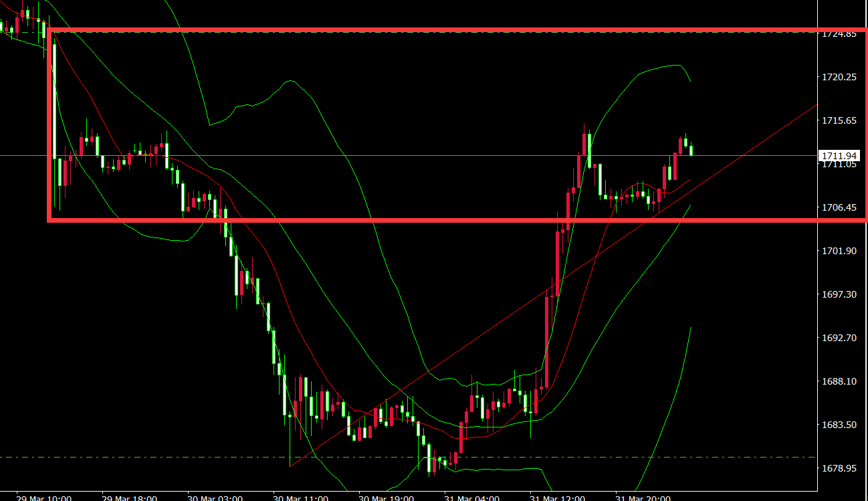Click the 1683.50 price axis label
868x501 pixels.
840,425
